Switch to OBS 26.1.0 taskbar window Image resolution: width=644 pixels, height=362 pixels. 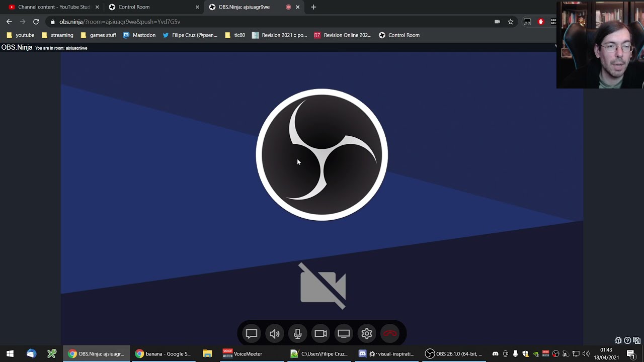click(454, 354)
